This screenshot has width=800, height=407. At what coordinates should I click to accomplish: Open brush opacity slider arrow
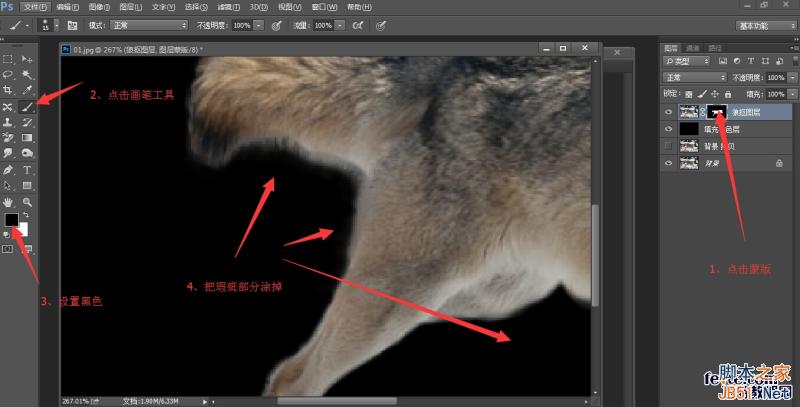(x=259, y=26)
